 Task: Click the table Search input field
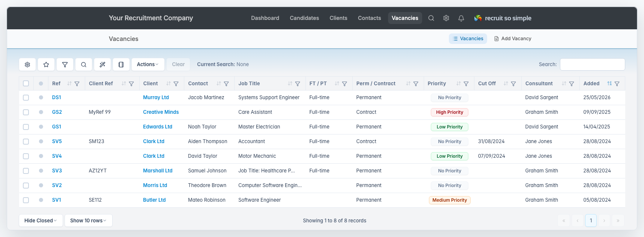point(592,64)
